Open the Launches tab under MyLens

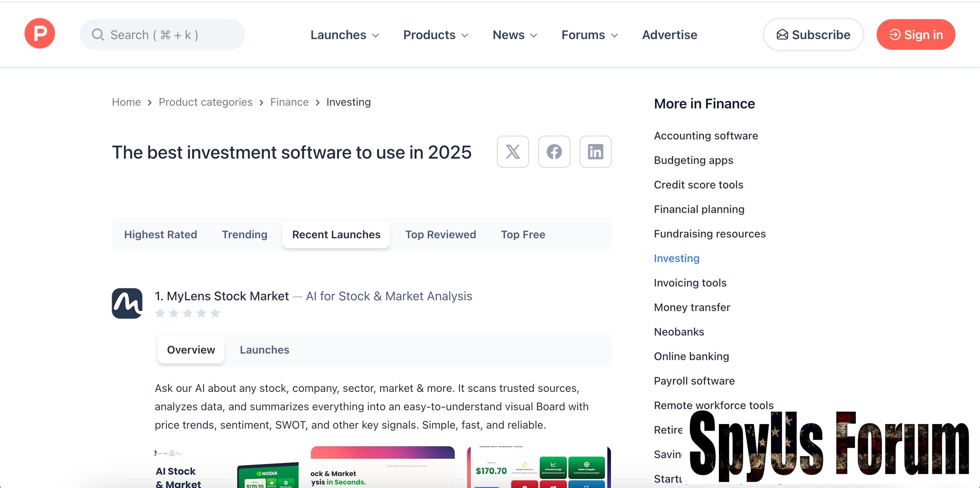click(265, 350)
